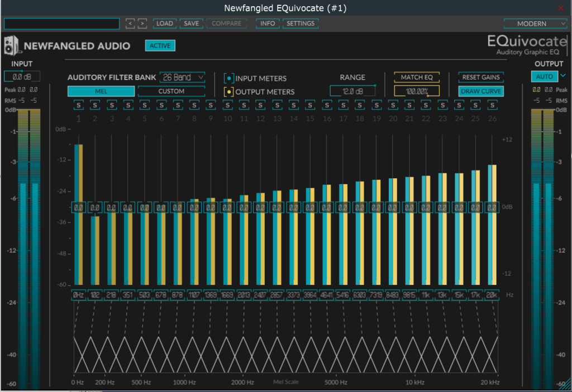572x392 pixels.
Task: Grab the band 13 gain slider handle
Action: click(277, 208)
